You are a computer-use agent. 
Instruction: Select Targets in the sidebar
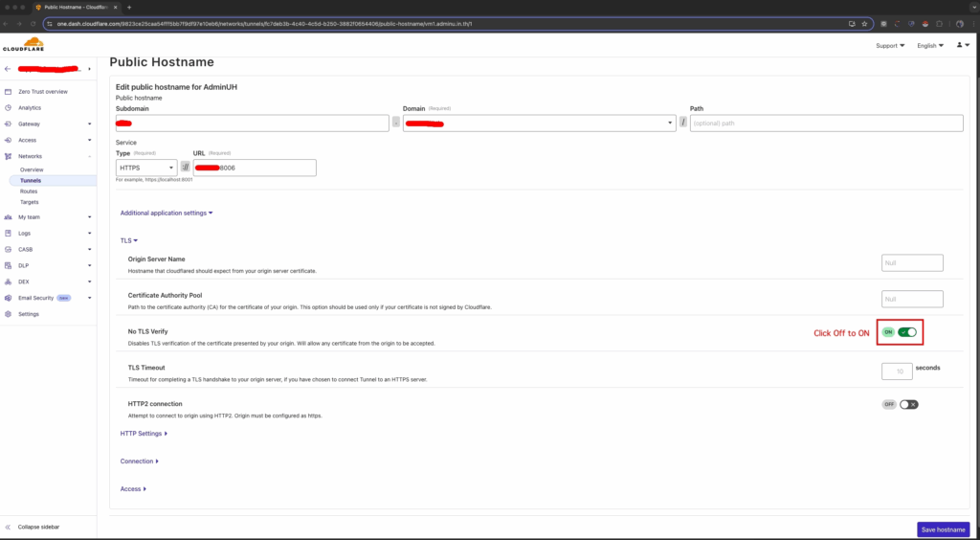(x=30, y=203)
